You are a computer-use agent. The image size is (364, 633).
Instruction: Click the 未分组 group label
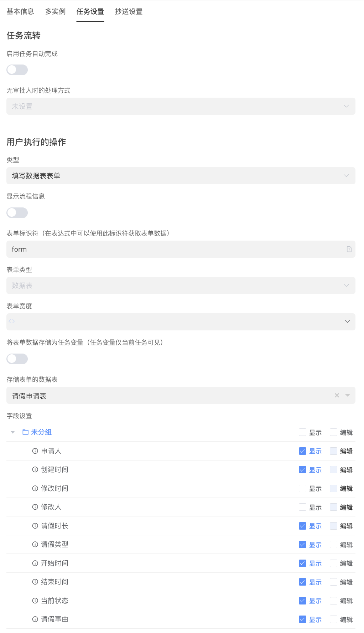pos(41,432)
